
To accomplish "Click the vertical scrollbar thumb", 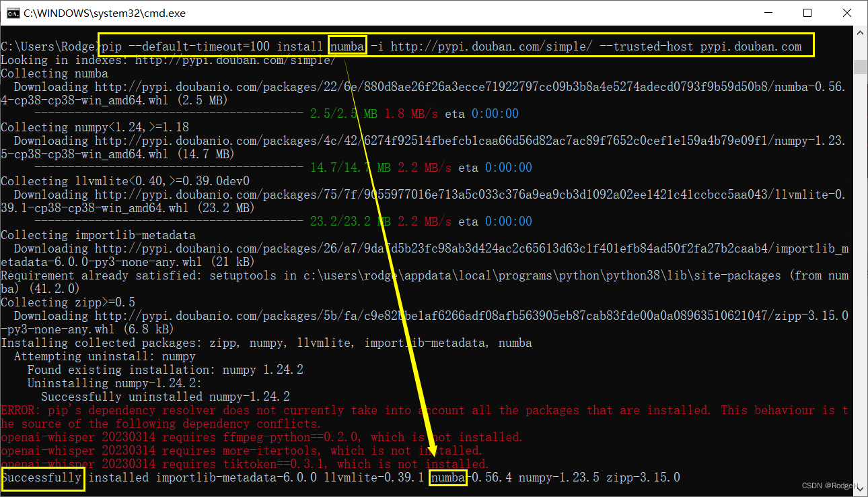I will click(860, 67).
